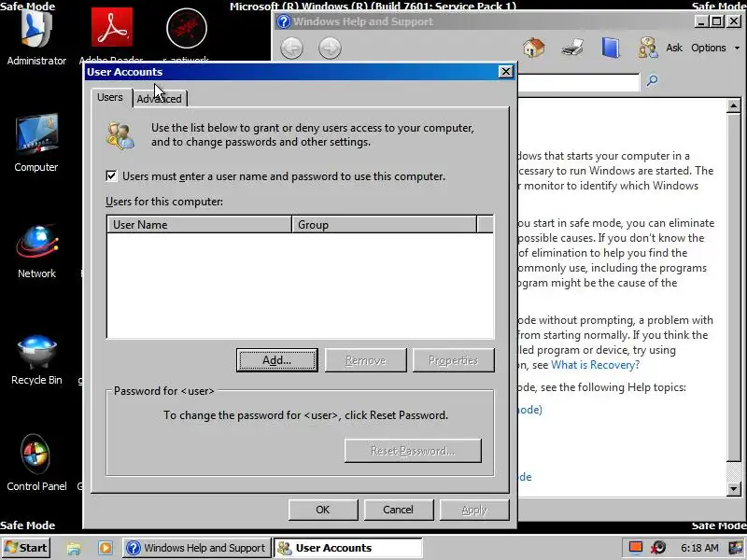This screenshot has width=747, height=560.
Task: Click the Help question mark title icon
Action: click(284, 21)
